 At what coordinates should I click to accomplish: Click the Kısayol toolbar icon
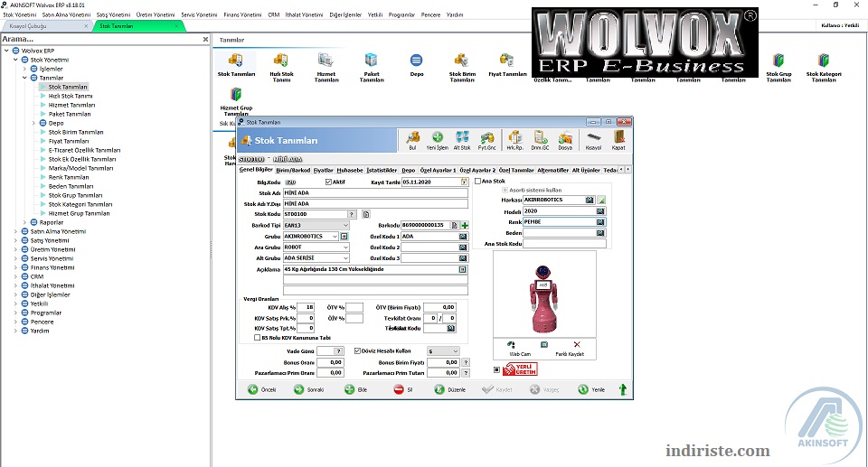pos(593,141)
